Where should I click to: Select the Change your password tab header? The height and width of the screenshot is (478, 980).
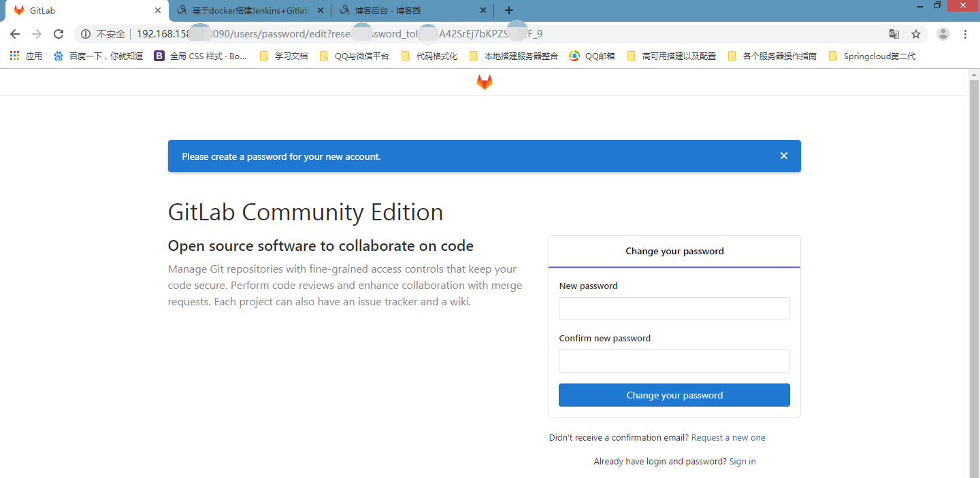(x=674, y=252)
